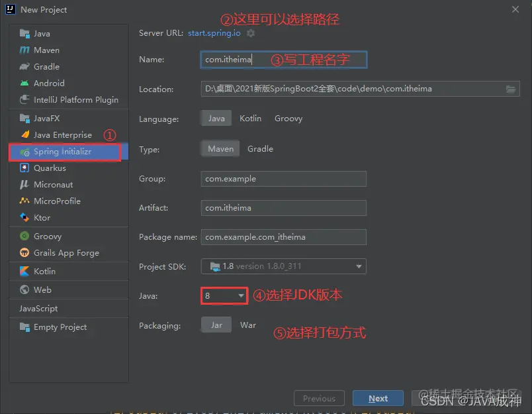Select the Ktor list entry

[x=69, y=217]
